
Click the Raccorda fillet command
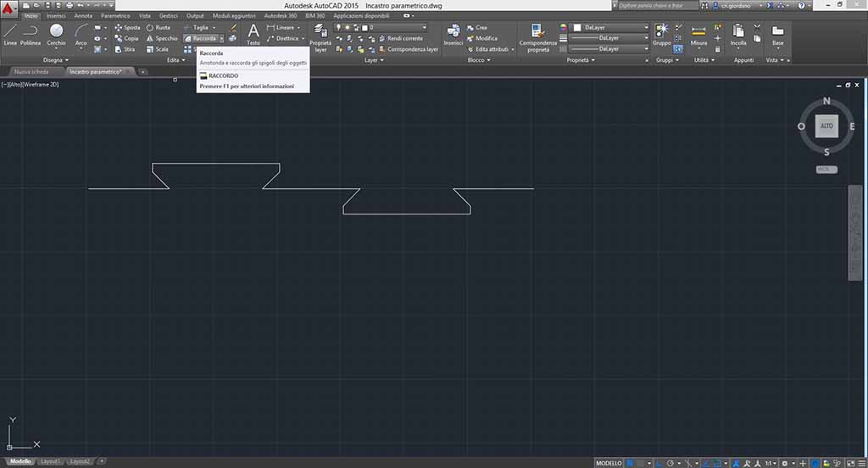tap(200, 38)
